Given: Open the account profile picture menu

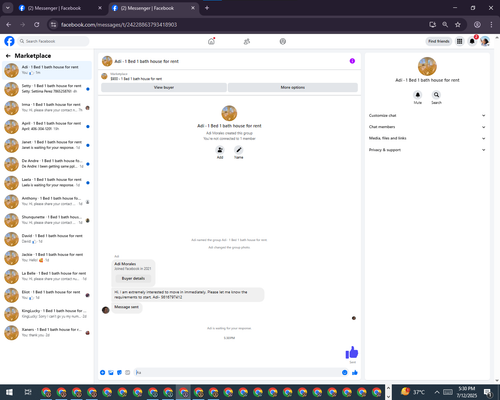Looking at the screenshot, I should point(485,41).
